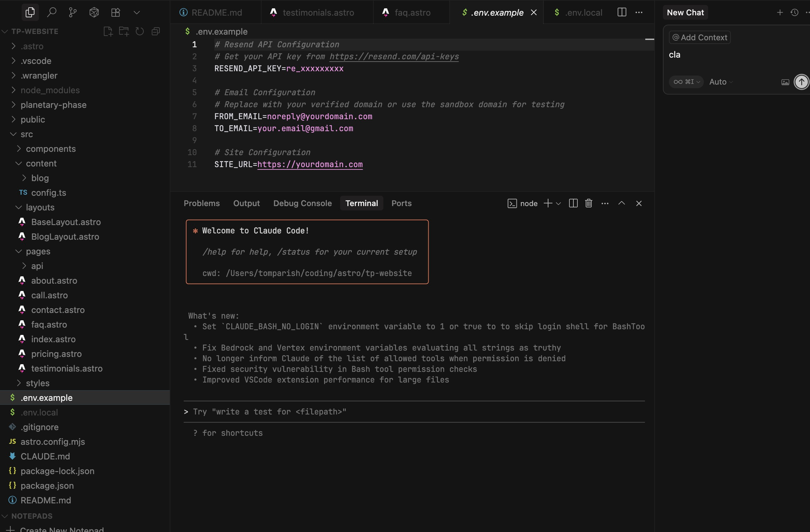Open the Auto model dropdown
Viewport: 810px width, 532px height.
720,82
